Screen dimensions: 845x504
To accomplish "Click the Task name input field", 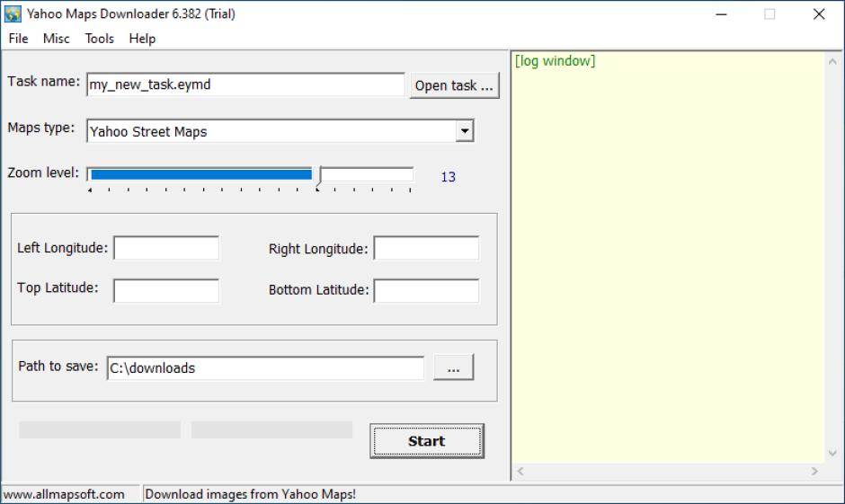I will pyautogui.click(x=245, y=84).
